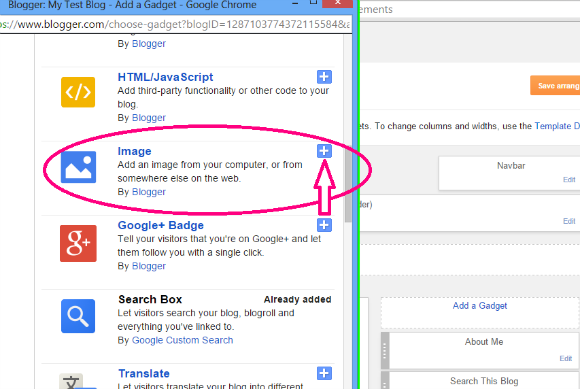This screenshot has width=580, height=389.
Task: Edit the header gadget below Navbar
Action: click(x=569, y=221)
